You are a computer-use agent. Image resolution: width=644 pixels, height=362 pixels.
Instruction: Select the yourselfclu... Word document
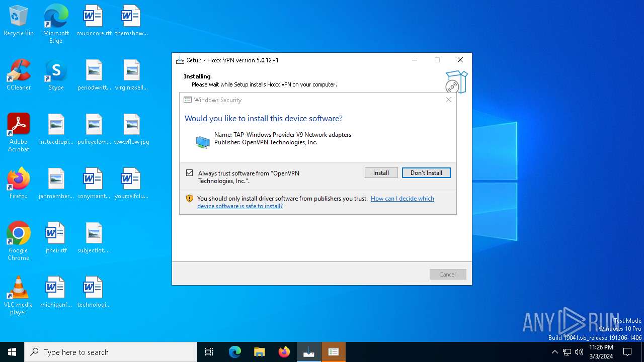(x=131, y=184)
